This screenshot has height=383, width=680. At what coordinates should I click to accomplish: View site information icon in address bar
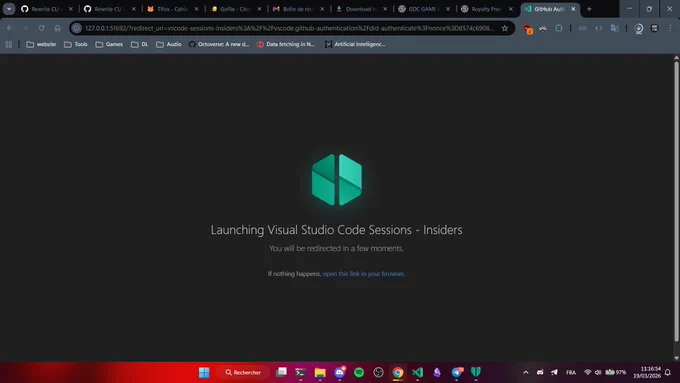76,28
